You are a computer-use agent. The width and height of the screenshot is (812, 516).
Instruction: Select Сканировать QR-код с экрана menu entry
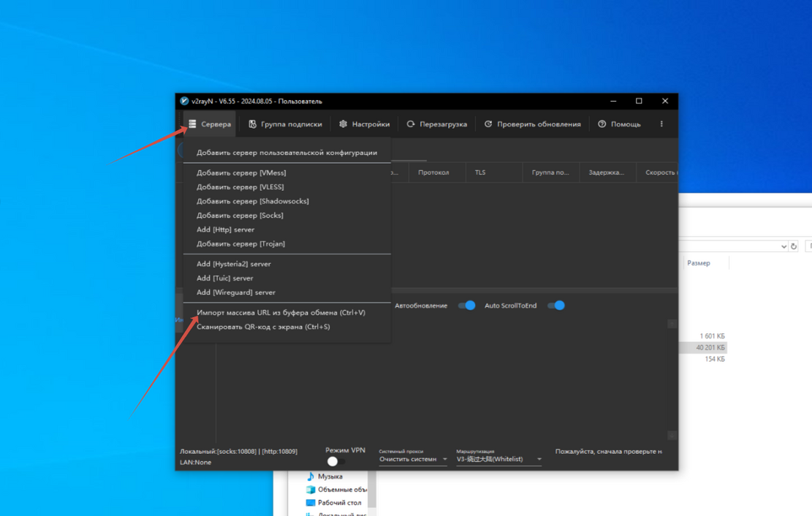(x=263, y=327)
